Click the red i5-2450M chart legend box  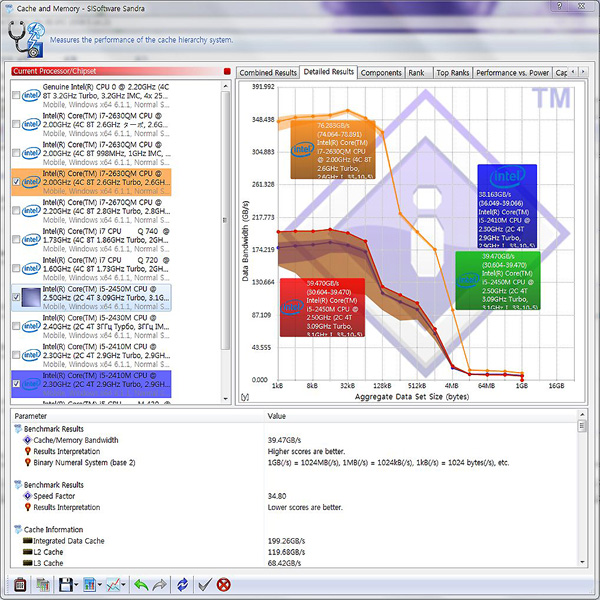pyautogui.click(x=322, y=308)
